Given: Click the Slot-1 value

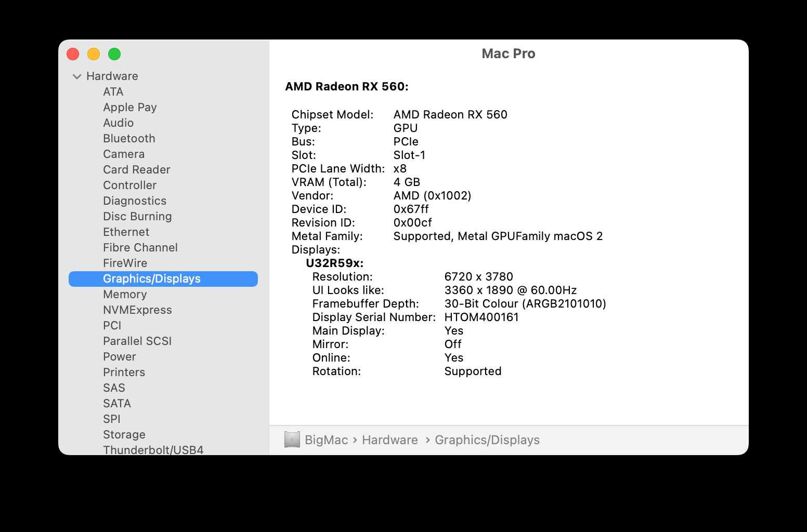Looking at the screenshot, I should pyautogui.click(x=409, y=155).
